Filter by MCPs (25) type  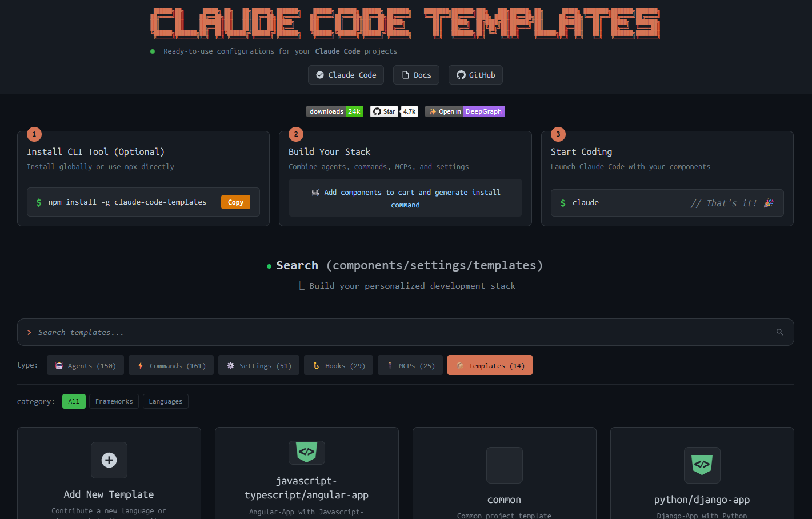tap(410, 365)
